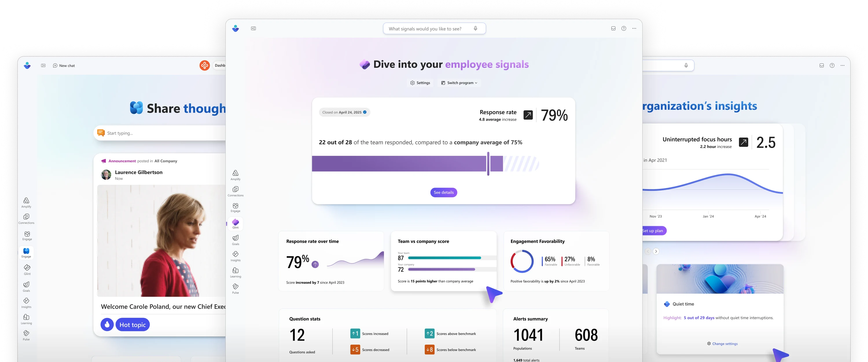Image resolution: width=868 pixels, height=362 pixels.
Task: Click the See details button
Action: (444, 192)
